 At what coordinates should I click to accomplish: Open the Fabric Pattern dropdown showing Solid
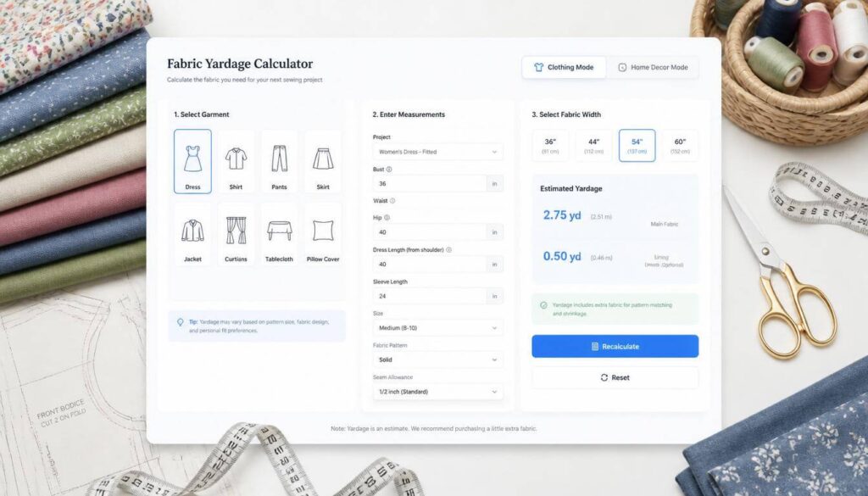click(x=438, y=359)
